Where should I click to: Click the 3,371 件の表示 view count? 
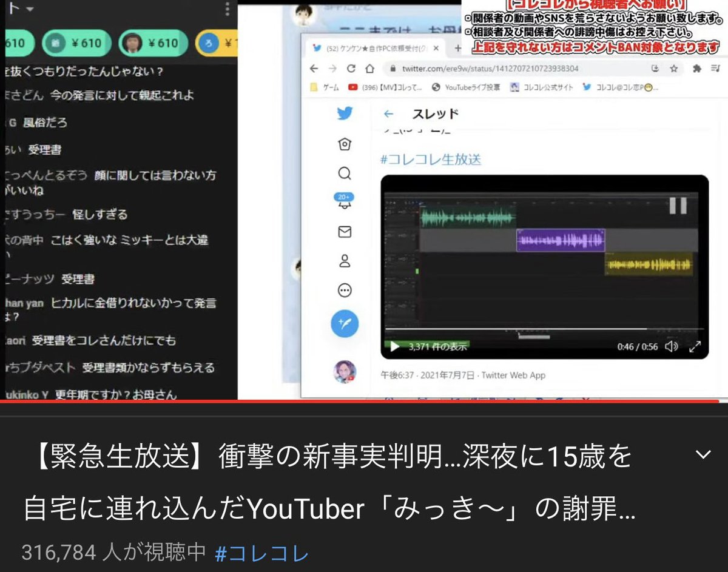coord(438,347)
